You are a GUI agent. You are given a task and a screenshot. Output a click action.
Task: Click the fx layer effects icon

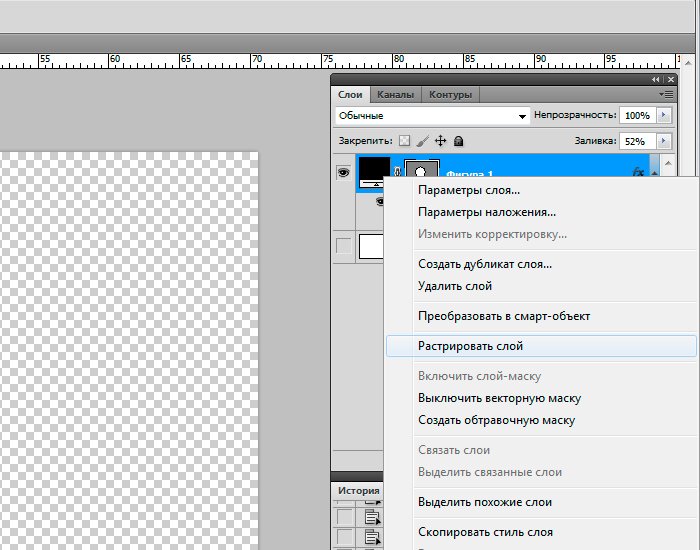(x=638, y=172)
